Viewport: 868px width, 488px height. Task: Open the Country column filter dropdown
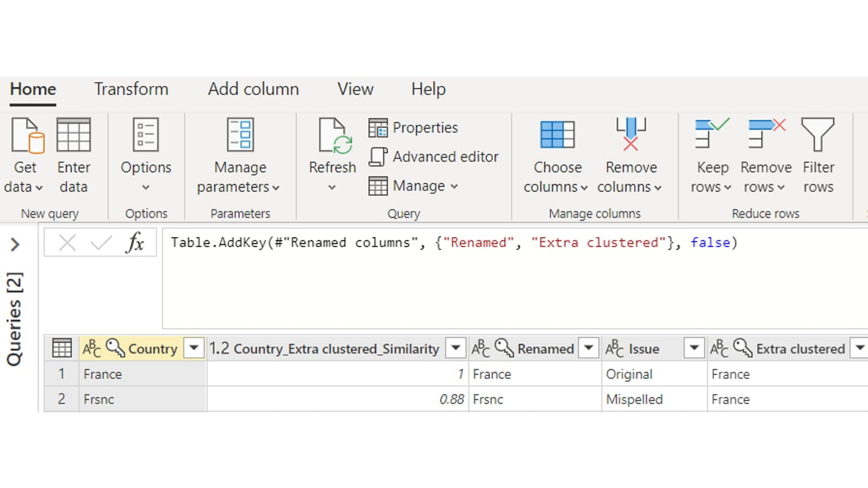coord(194,348)
